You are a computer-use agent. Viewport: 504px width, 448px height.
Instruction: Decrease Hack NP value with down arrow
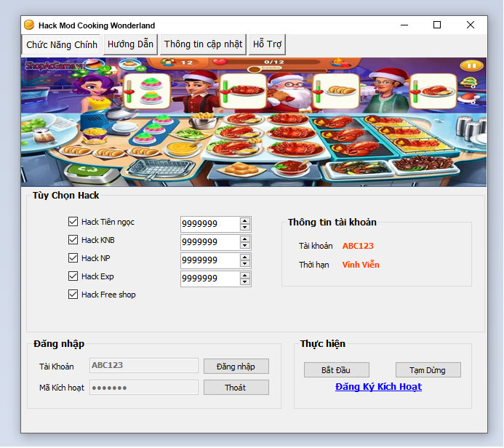[x=245, y=263]
